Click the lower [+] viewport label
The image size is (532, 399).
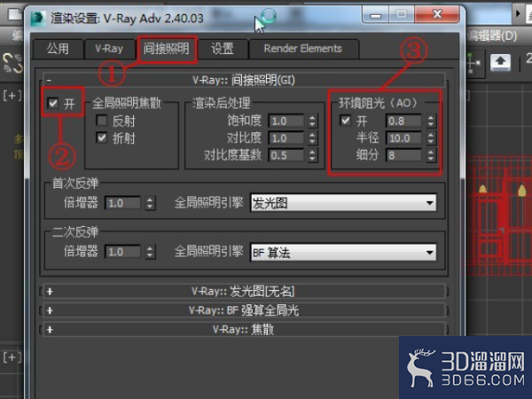[11, 357]
